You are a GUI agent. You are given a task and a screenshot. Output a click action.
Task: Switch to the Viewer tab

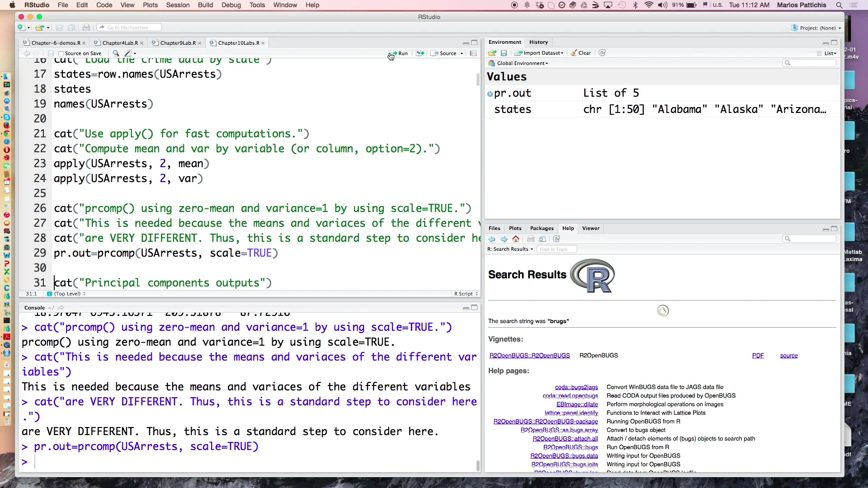pos(591,228)
